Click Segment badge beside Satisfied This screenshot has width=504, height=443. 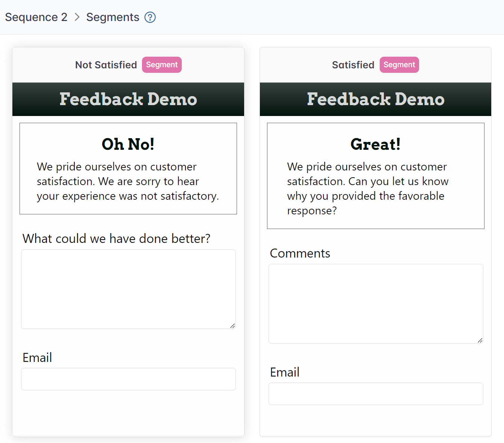pos(399,65)
